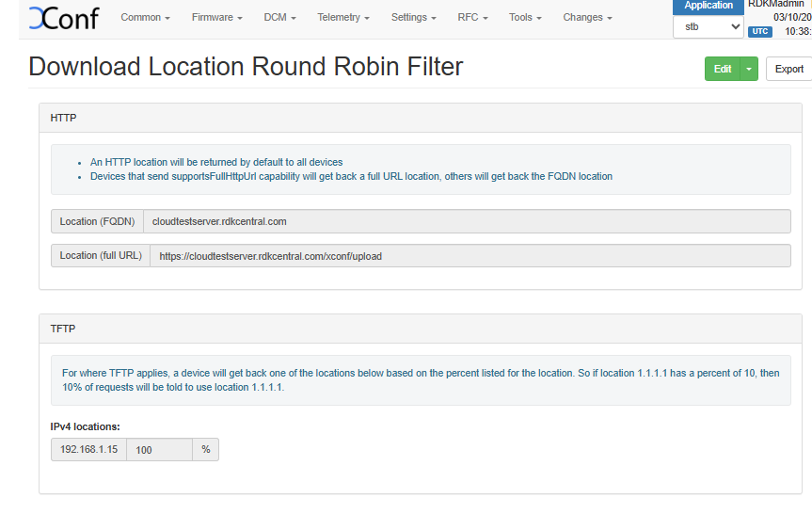Click the UTC timezone badge
This screenshot has height=514, width=812.
[759, 31]
